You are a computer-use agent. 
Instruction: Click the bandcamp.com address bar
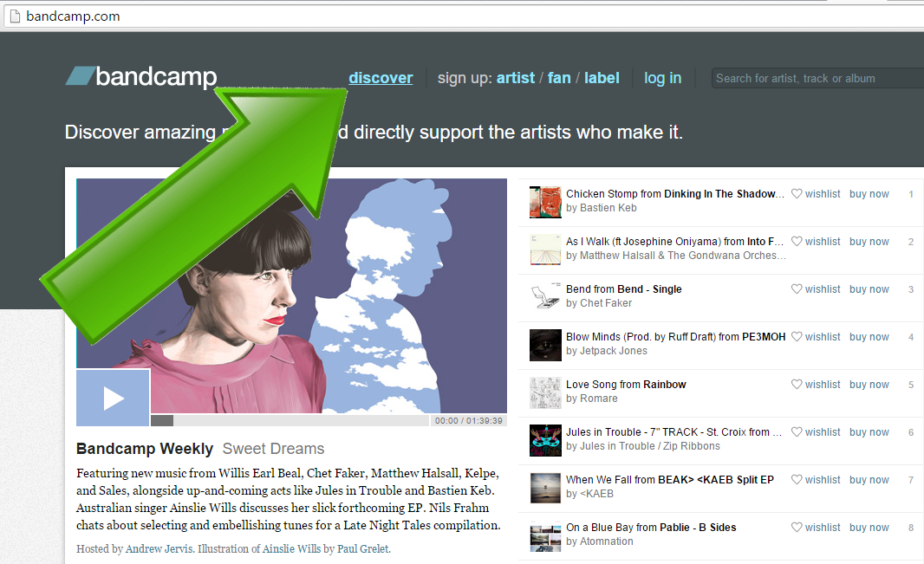[462, 16]
